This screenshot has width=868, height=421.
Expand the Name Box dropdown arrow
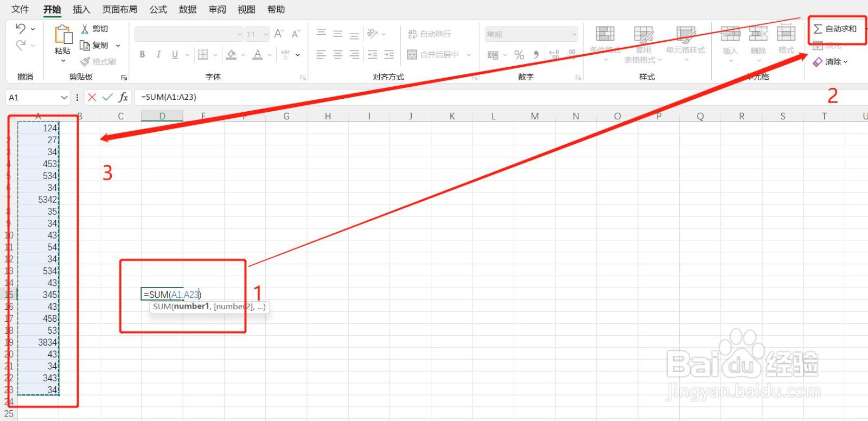coord(64,98)
